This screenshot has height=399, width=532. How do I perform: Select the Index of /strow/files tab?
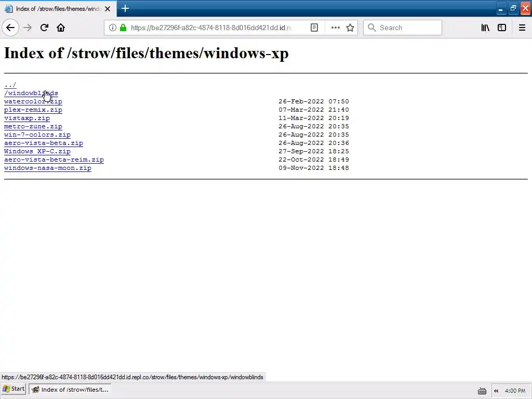[x=58, y=9]
